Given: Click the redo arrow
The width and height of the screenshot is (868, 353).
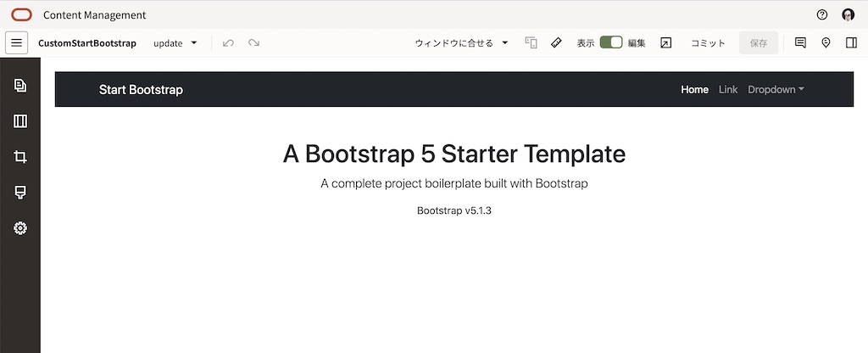Looking at the screenshot, I should tap(253, 42).
